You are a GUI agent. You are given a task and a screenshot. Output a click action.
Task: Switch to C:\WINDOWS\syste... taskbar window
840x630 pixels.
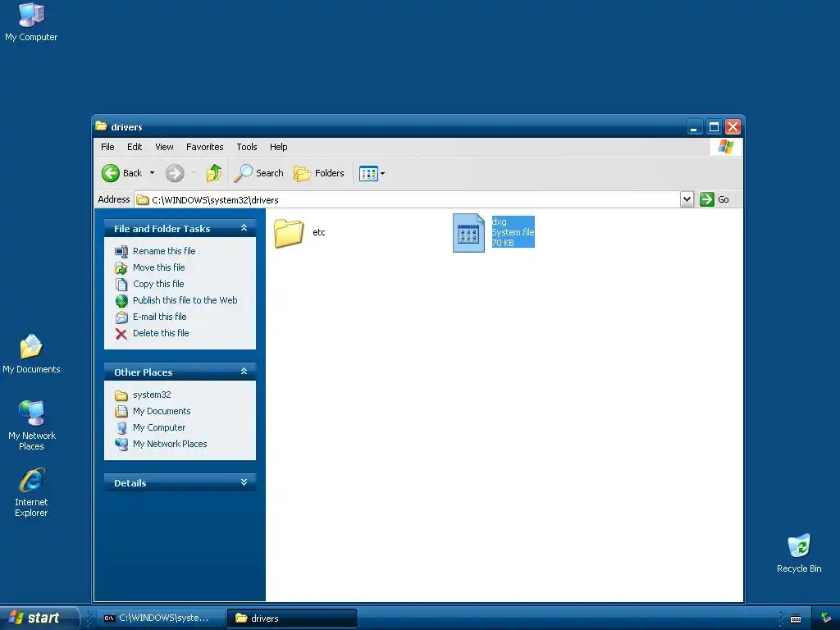tap(162, 619)
